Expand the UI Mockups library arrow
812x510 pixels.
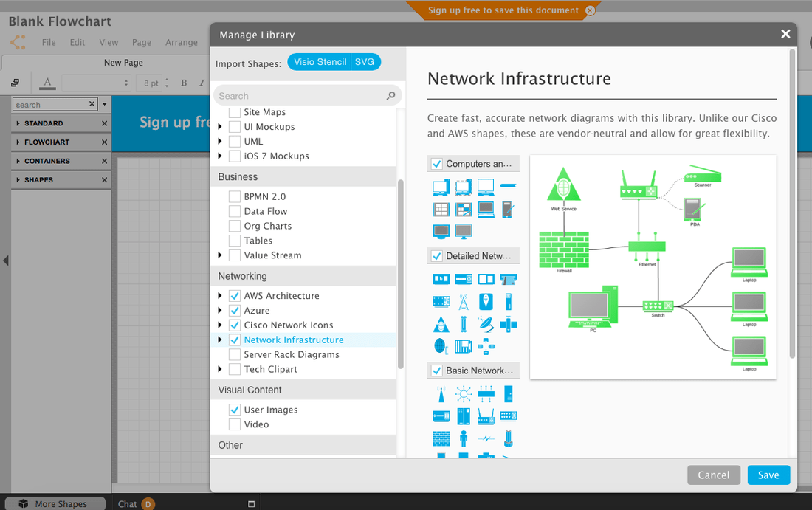pos(219,127)
